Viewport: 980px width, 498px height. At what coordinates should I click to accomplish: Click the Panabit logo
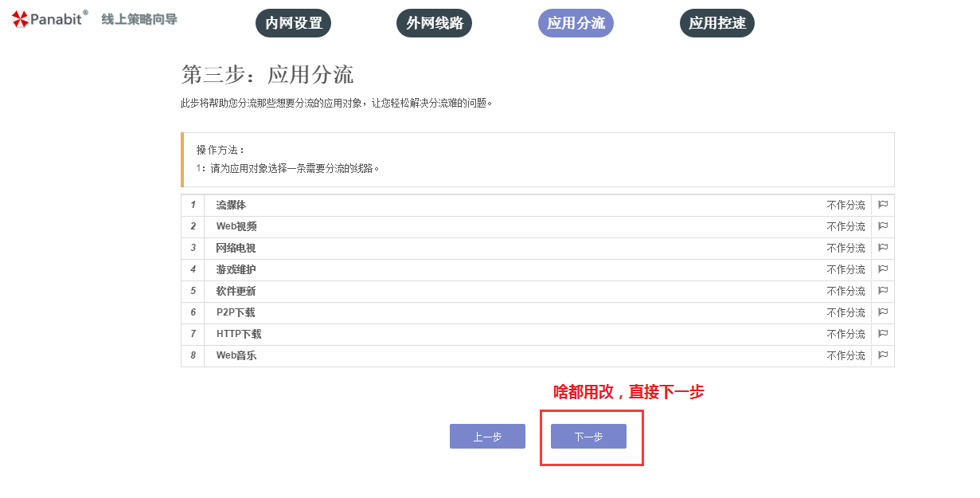click(x=49, y=19)
